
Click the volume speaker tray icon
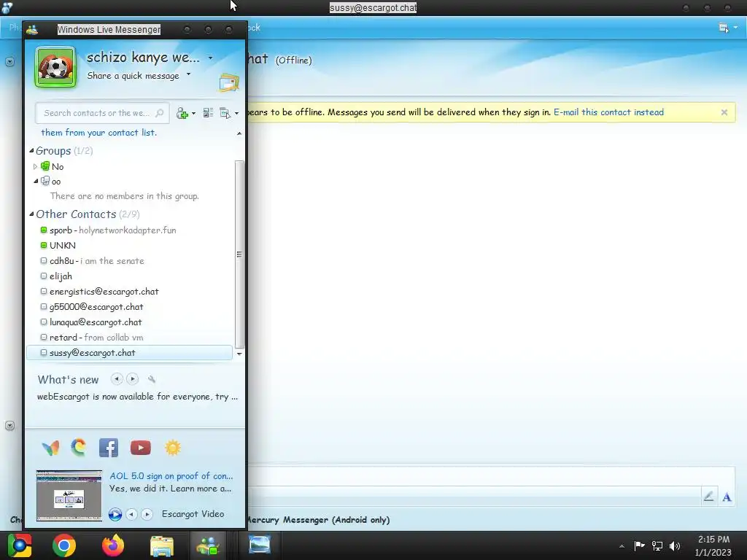[x=675, y=545]
